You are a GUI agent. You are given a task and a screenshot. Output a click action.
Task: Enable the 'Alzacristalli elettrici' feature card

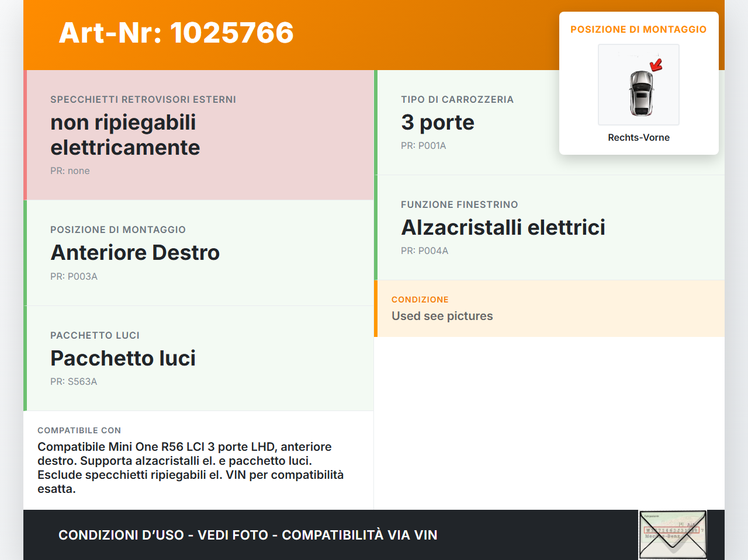(x=549, y=227)
